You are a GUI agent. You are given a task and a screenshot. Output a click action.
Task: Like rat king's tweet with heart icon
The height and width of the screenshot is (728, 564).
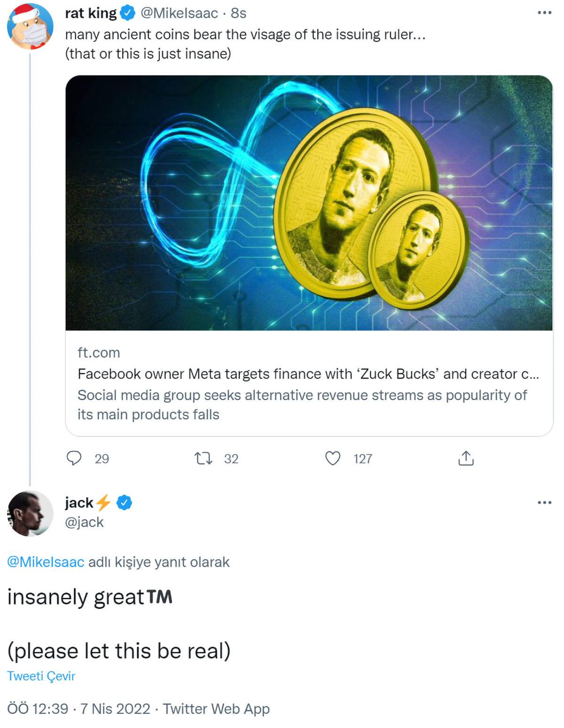[x=333, y=458]
